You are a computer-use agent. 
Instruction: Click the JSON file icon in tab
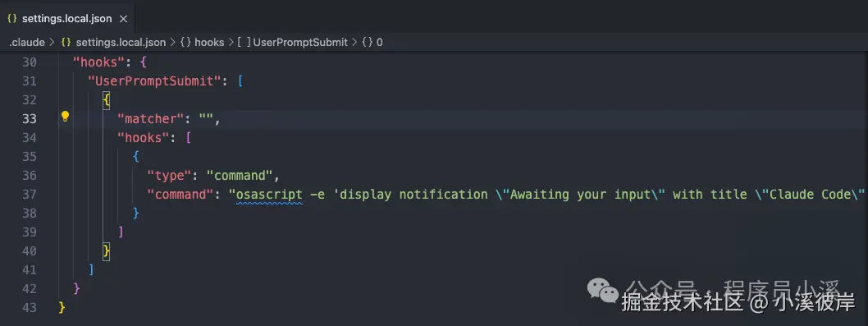[x=11, y=18]
